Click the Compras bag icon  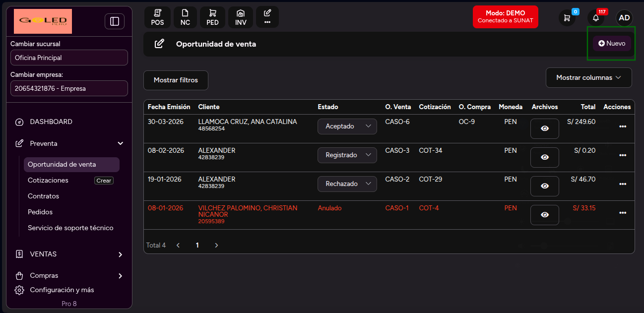point(19,276)
